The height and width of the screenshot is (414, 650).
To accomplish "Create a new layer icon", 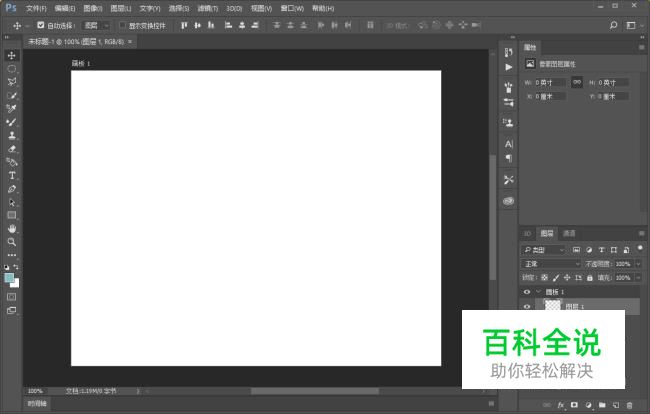I will tap(616, 405).
